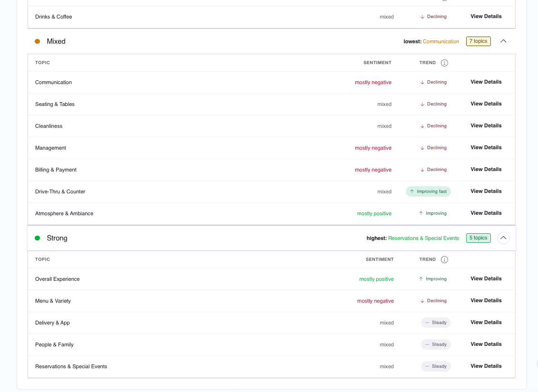The width and height of the screenshot is (538, 392).
Task: Select the Seating & Tables topic name
Action: [x=55, y=104]
